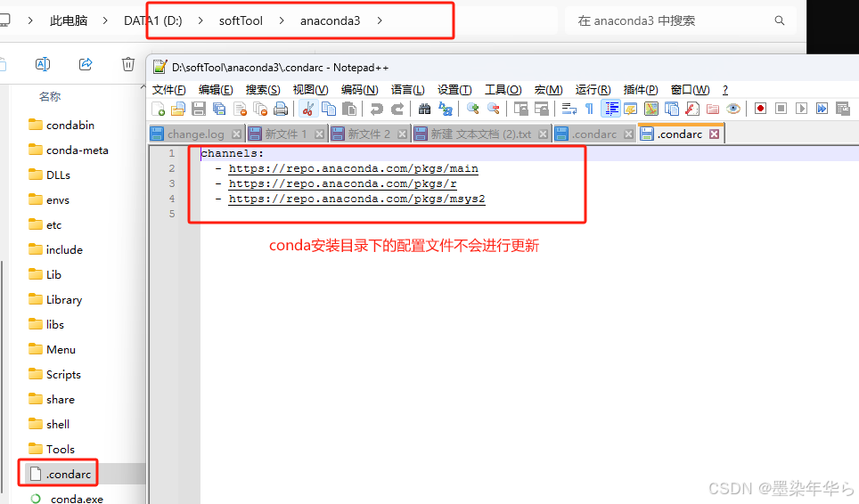This screenshot has height=504, width=859.
Task: Open the Document List toolbar icon
Action: tap(672, 109)
